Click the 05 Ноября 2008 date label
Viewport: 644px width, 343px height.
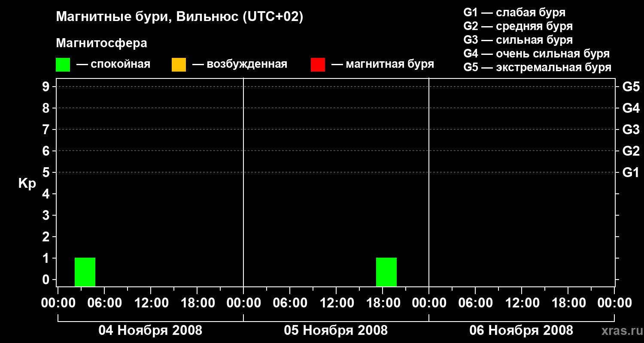pyautogui.click(x=336, y=330)
